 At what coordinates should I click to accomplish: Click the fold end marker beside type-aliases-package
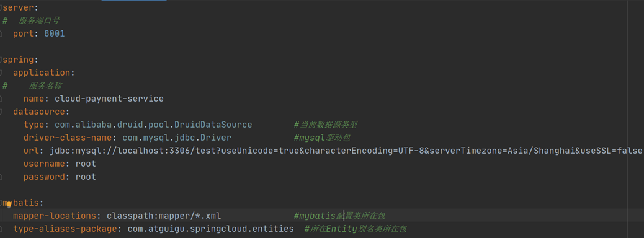(x=1, y=229)
